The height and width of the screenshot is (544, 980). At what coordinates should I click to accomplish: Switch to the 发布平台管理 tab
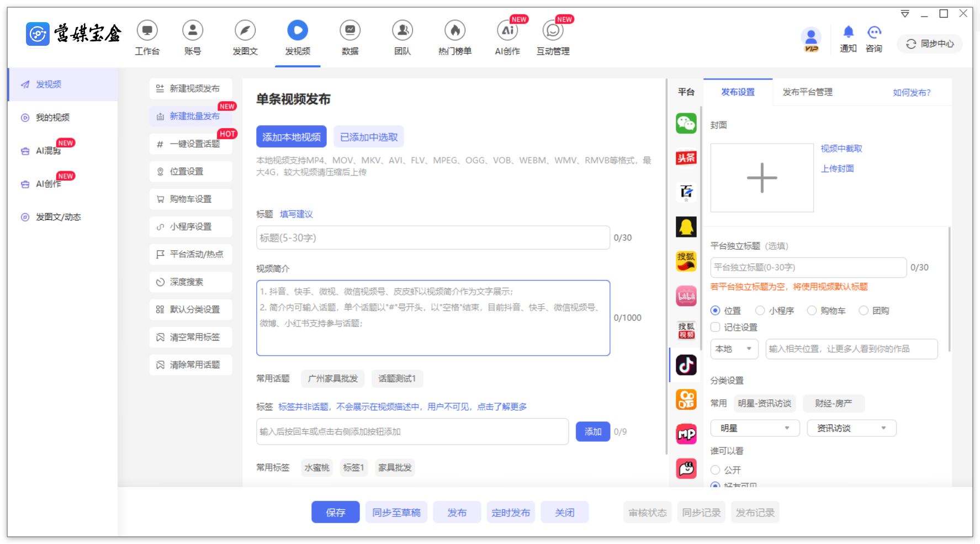[807, 92]
